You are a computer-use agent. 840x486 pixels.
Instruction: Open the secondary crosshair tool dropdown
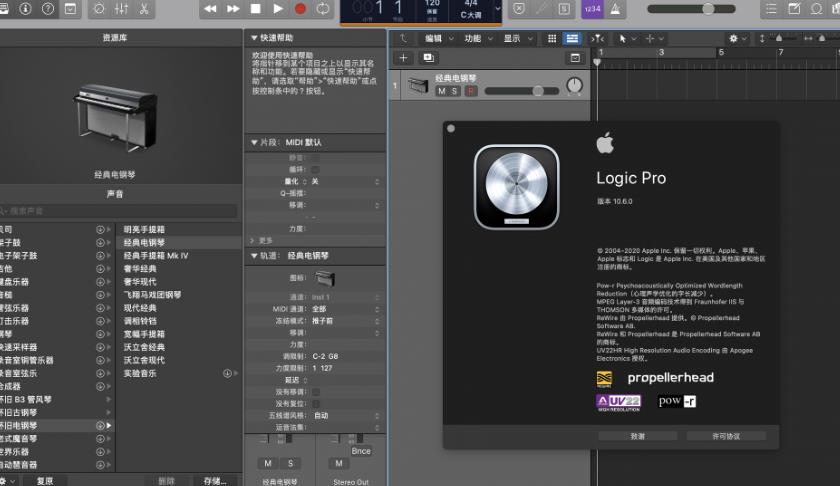[654, 39]
